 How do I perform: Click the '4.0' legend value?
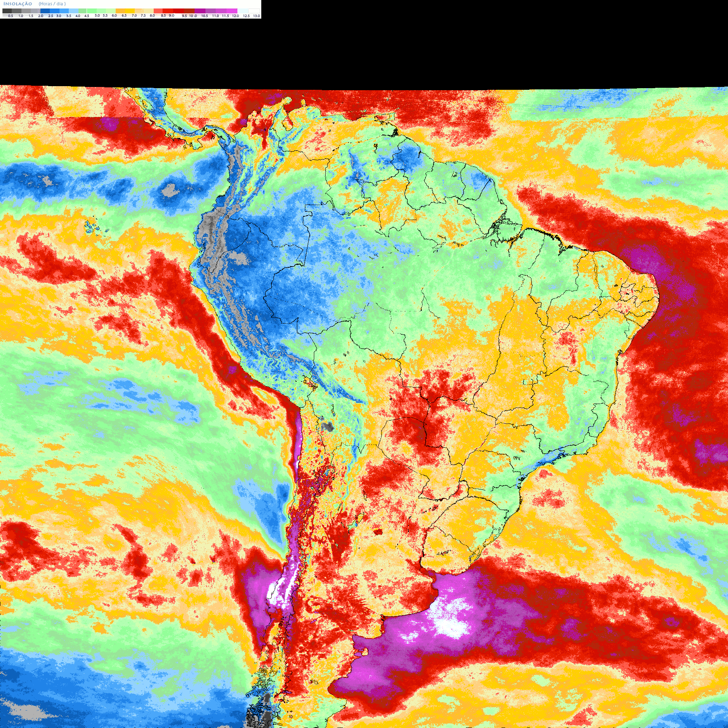point(78,16)
